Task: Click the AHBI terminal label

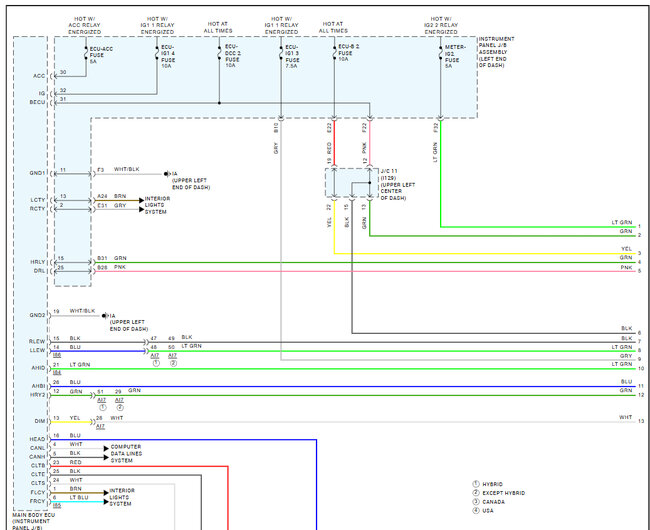Action: tap(38, 386)
